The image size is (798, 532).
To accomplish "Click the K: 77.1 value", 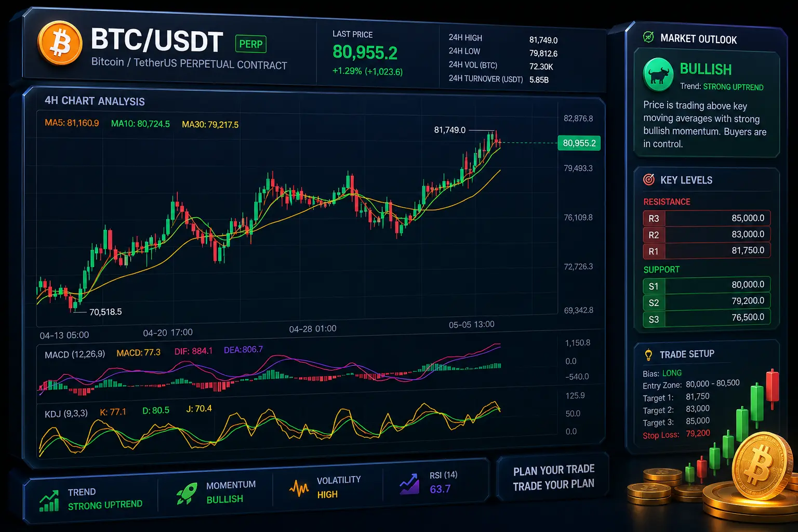I will (113, 412).
